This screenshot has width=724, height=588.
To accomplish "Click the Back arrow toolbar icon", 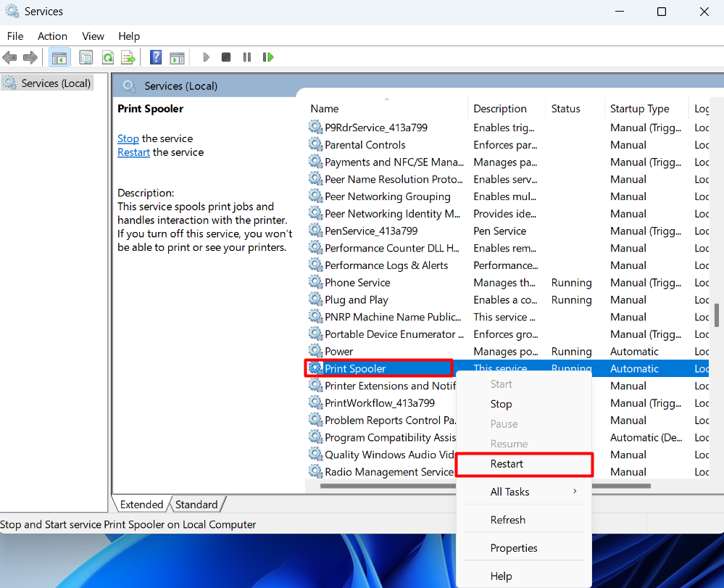I will 9,58.
